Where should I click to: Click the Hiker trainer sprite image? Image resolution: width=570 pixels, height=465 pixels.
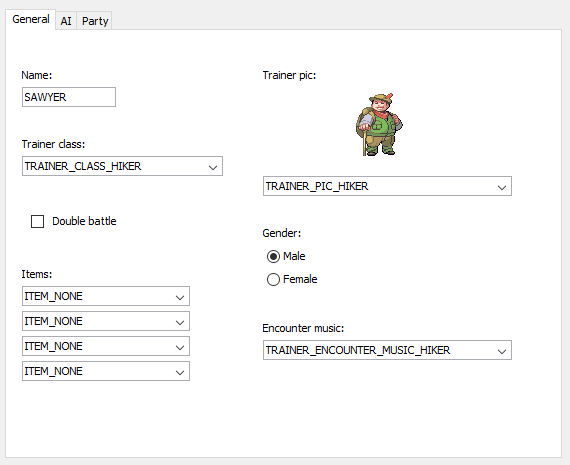click(379, 125)
